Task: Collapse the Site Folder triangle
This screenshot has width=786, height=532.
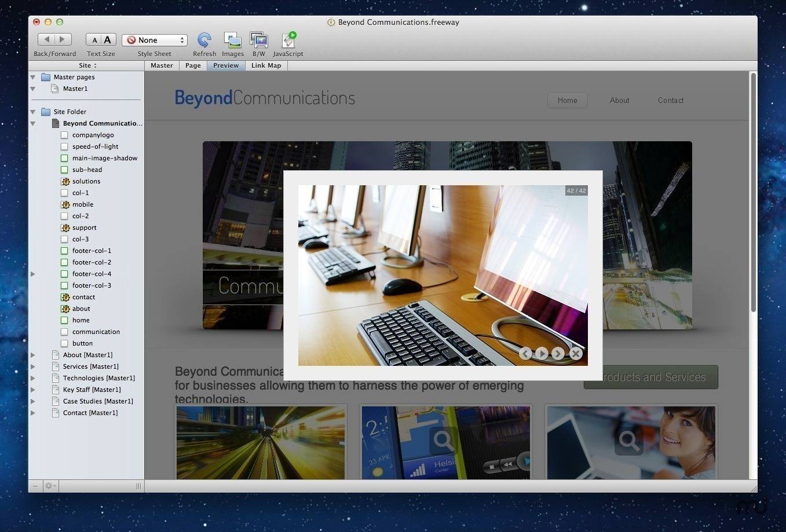Action: [x=33, y=112]
